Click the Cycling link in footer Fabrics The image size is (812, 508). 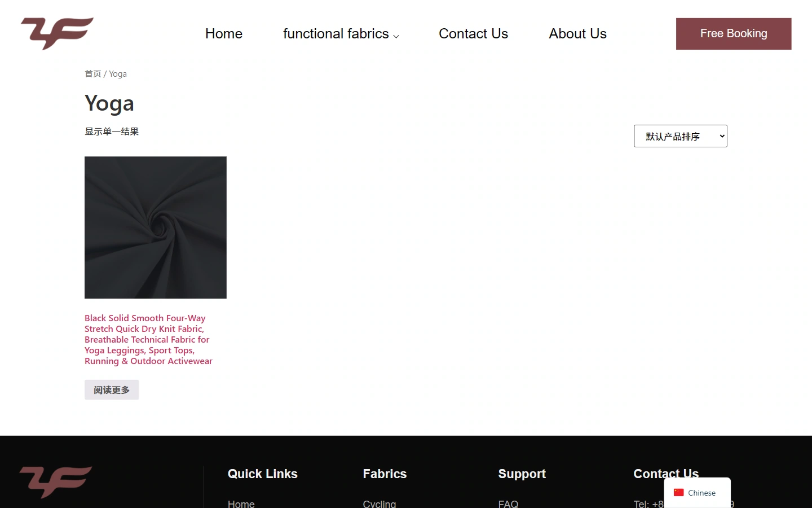[x=379, y=503]
